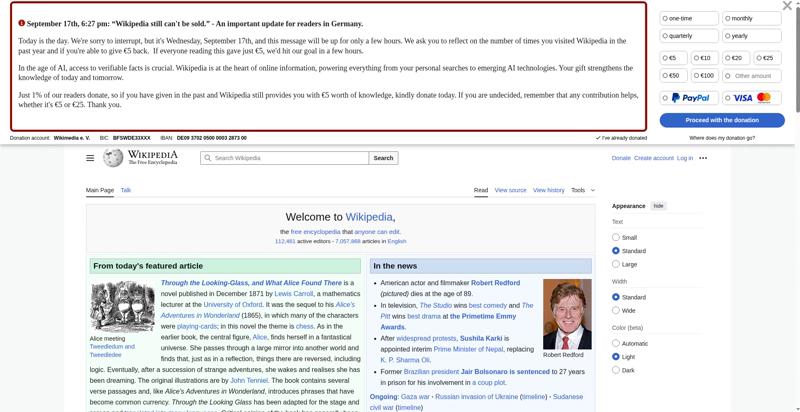Open the University of Oxford link

pyautogui.click(x=233, y=305)
